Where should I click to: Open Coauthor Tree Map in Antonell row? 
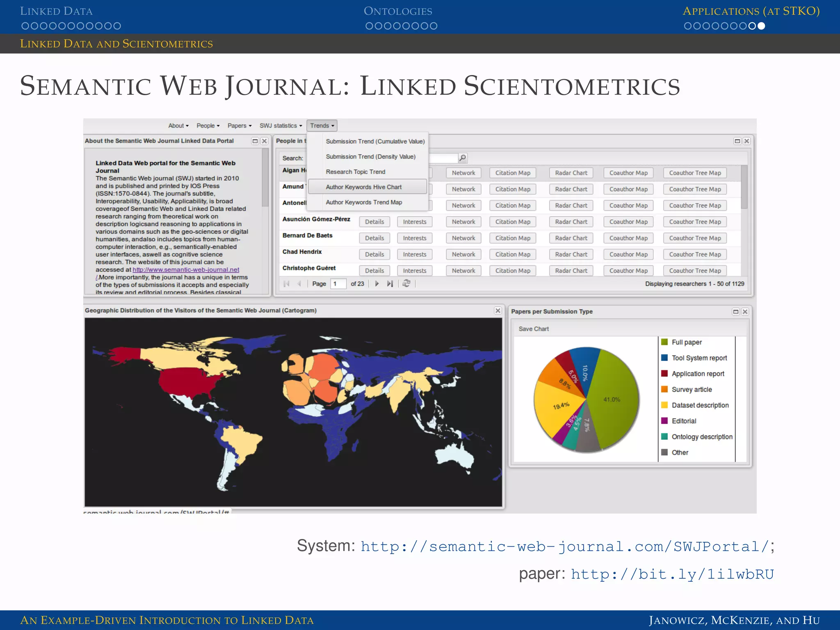695,205
